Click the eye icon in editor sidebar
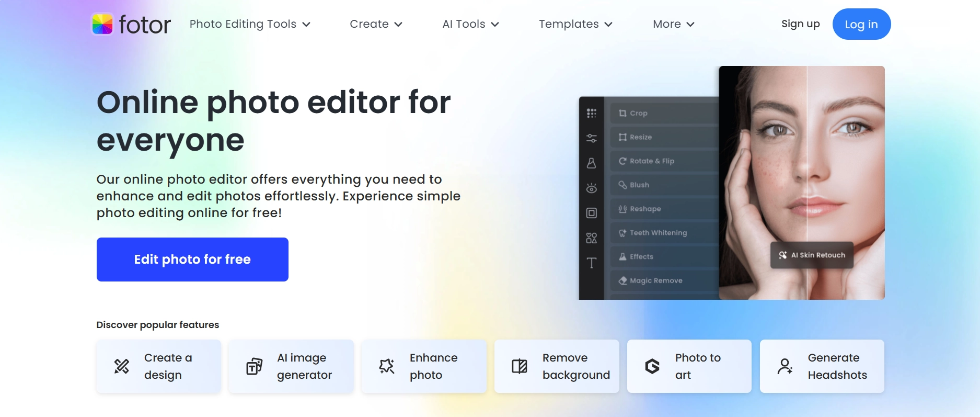This screenshot has height=417, width=980. pyautogui.click(x=591, y=188)
